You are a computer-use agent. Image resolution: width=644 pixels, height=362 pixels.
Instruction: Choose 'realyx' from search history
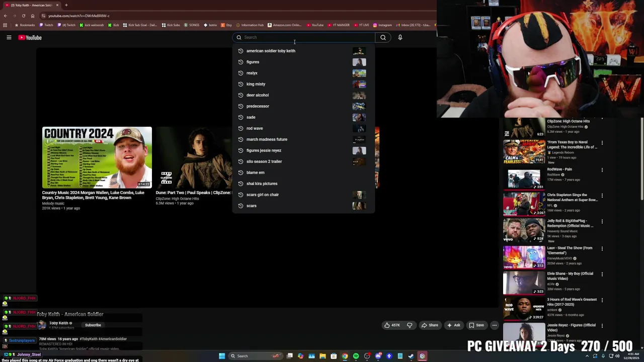coord(303,73)
